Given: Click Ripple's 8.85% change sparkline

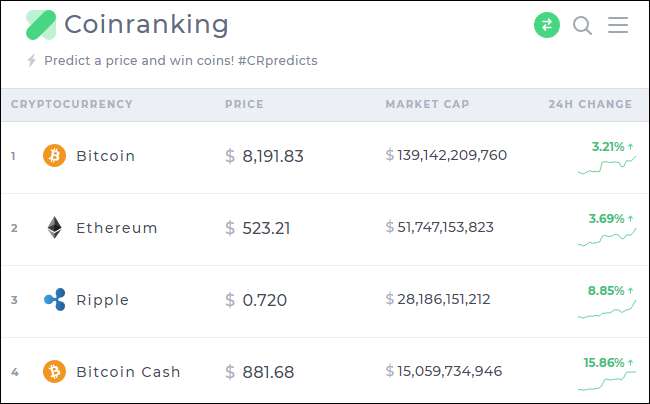Looking at the screenshot, I should [606, 310].
